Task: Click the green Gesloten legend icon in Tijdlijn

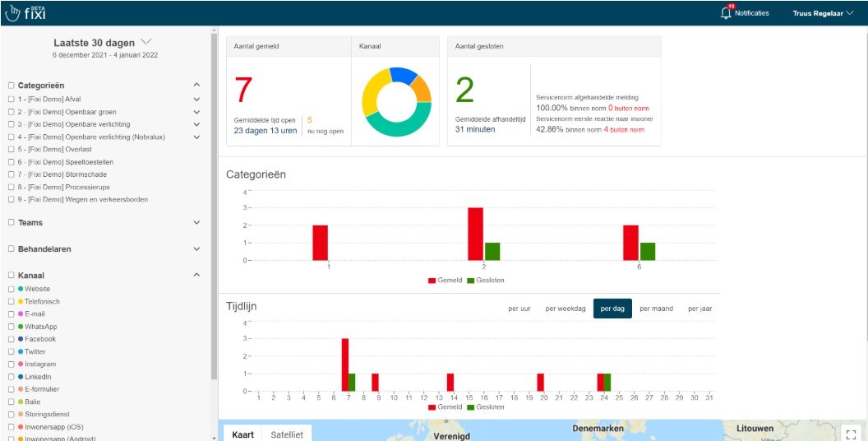Action: (x=471, y=407)
